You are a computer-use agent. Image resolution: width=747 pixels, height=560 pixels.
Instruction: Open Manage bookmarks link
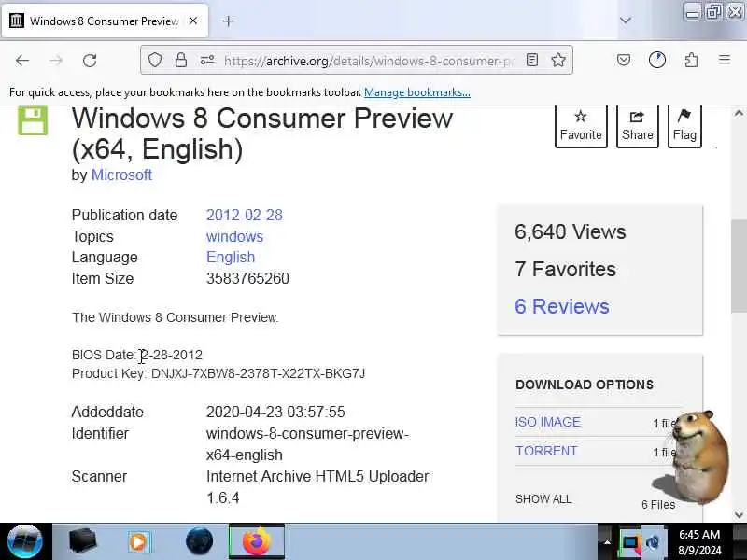[416, 92]
